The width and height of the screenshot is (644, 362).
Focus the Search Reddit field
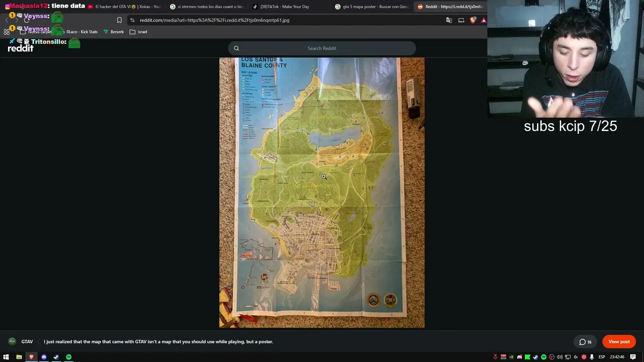322,48
